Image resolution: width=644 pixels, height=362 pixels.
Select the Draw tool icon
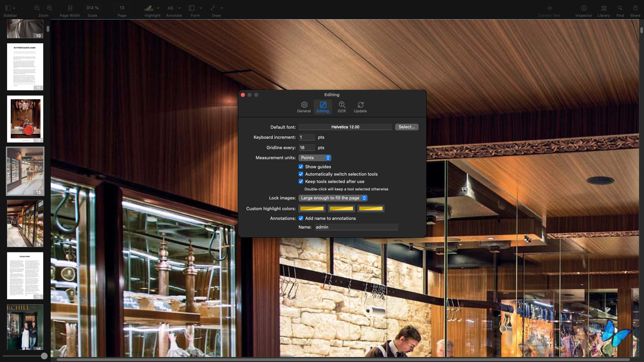point(213,8)
